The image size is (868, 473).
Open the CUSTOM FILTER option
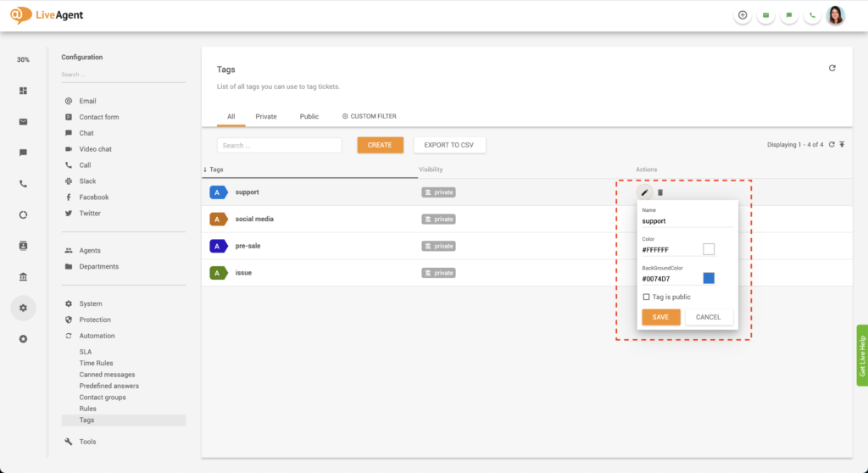tap(369, 116)
